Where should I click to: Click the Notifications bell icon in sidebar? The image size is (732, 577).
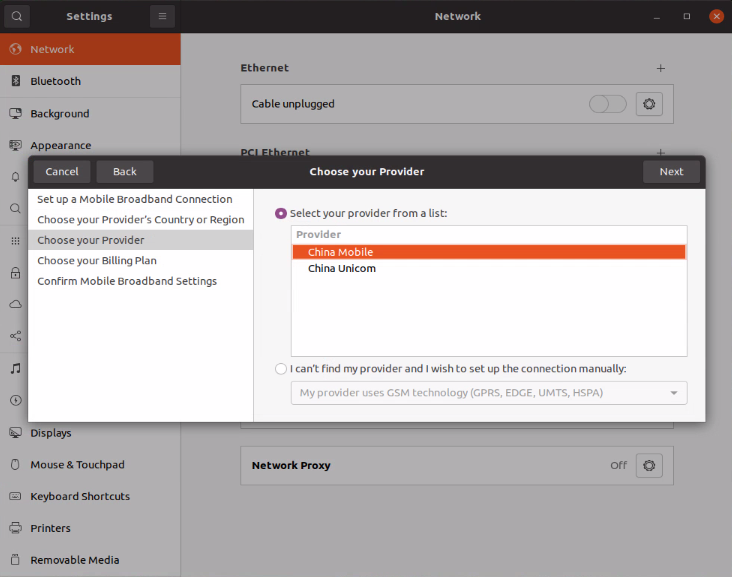(15, 177)
